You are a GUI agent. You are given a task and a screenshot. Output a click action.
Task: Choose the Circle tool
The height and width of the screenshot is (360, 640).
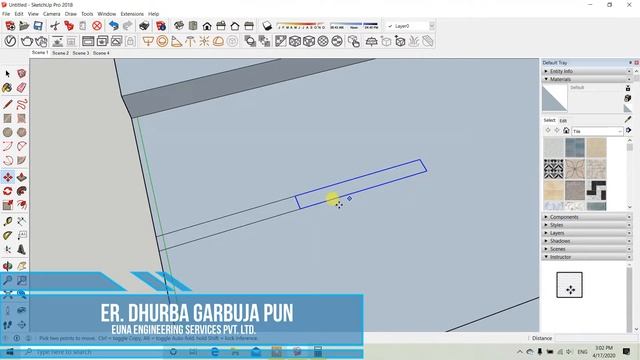(x=7, y=132)
